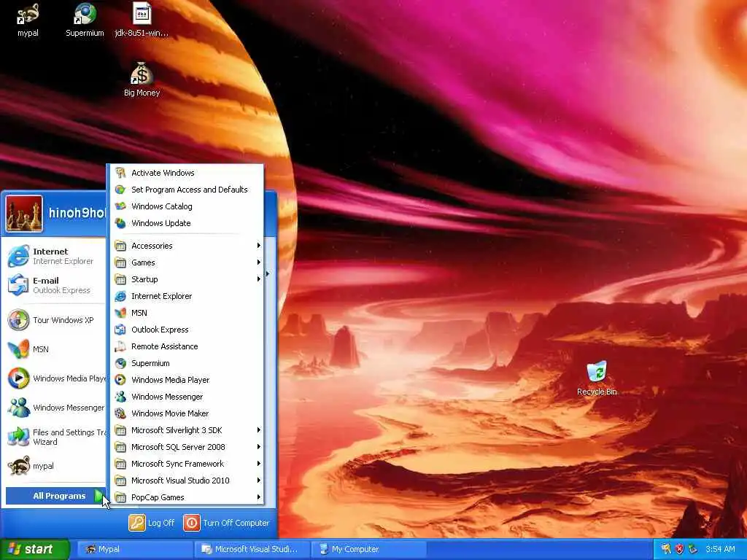
Task: Click Internet Explorer in All Programs list
Action: coord(187,296)
